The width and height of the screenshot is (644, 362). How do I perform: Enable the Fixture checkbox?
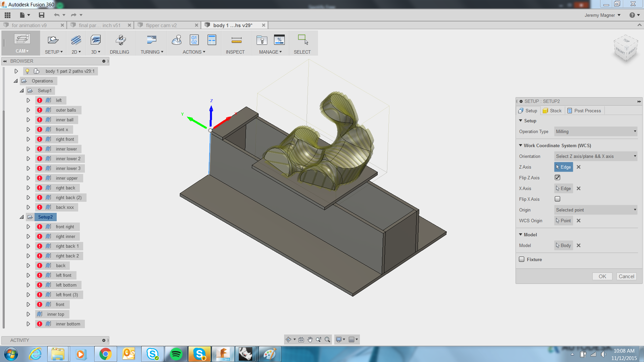(x=522, y=259)
